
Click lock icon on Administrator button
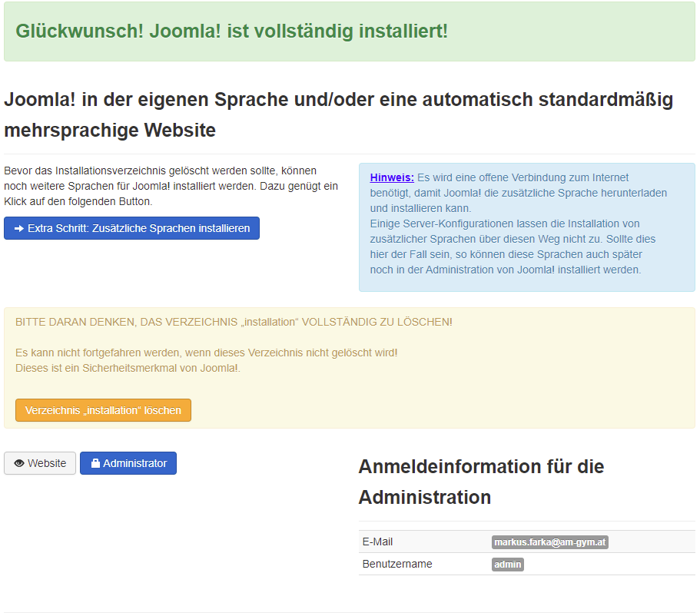(x=95, y=463)
